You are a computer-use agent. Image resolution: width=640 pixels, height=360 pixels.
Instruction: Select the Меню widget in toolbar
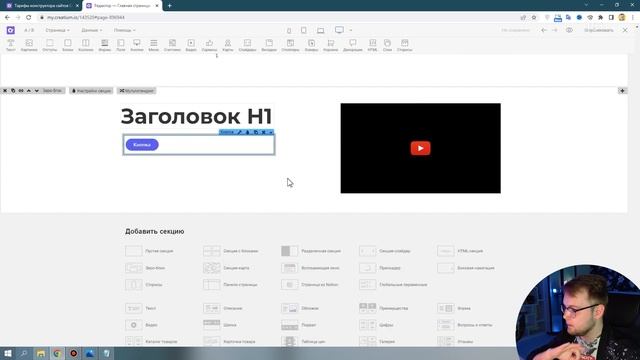(x=153, y=45)
